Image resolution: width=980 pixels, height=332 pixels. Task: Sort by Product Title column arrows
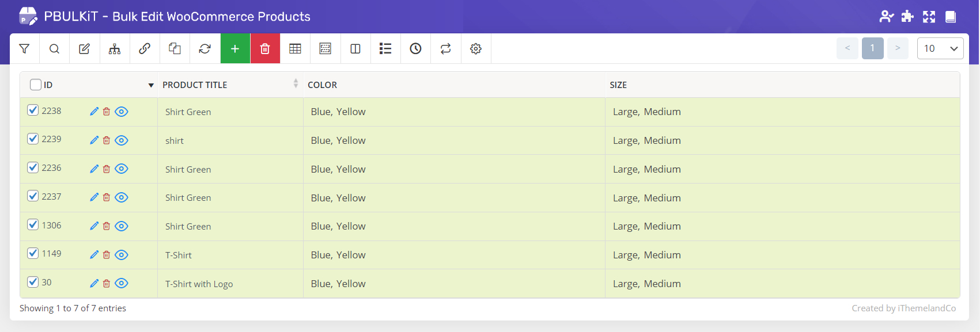pos(296,84)
